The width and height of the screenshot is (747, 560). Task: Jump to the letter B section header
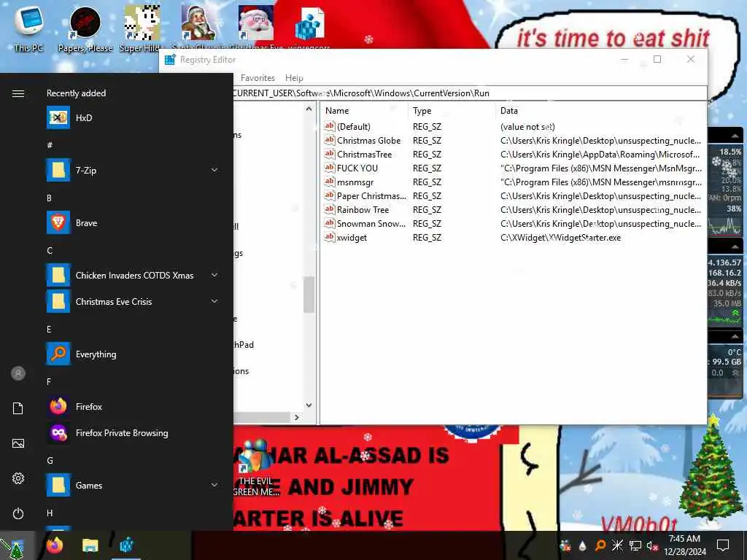click(x=49, y=198)
